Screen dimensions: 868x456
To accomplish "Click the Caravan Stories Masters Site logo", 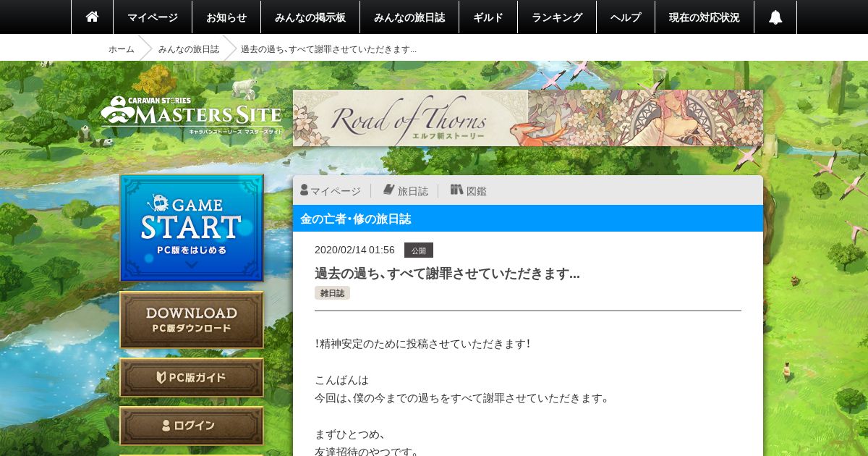I will 192,116.
